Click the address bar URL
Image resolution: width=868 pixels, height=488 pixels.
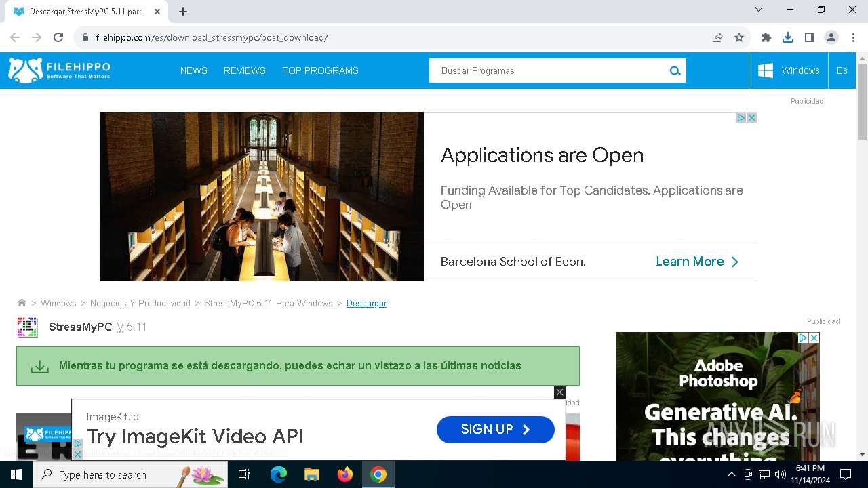pos(212,37)
